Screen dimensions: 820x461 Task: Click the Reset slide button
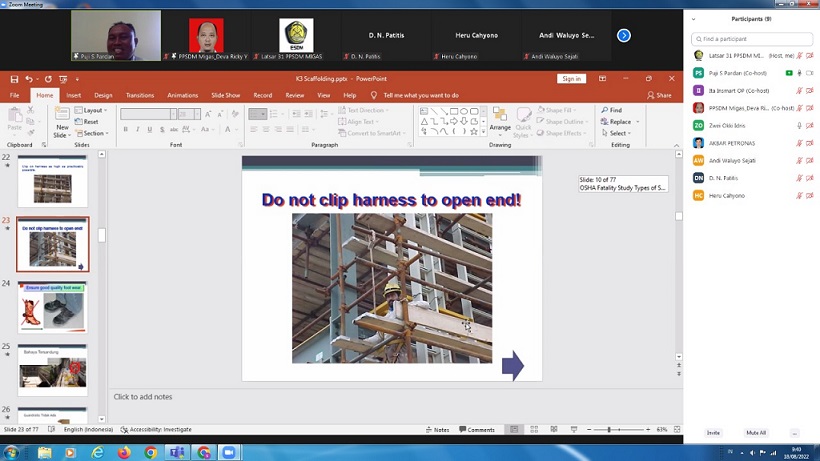(x=86, y=122)
